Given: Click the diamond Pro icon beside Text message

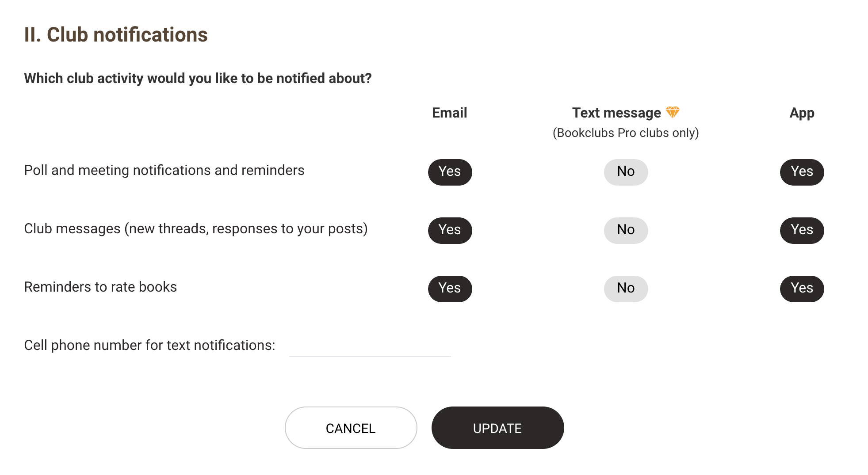Looking at the screenshot, I should [x=673, y=112].
